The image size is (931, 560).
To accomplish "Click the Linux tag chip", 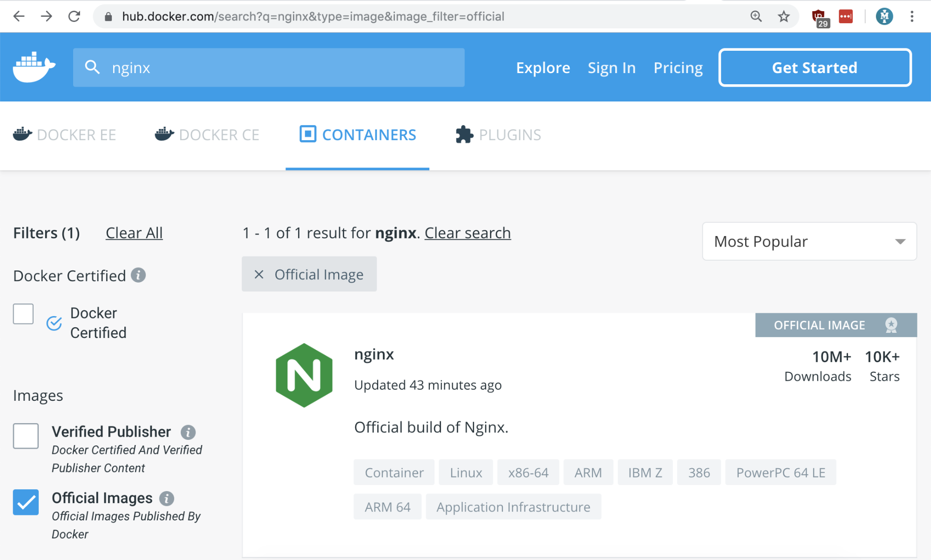I will (x=466, y=472).
